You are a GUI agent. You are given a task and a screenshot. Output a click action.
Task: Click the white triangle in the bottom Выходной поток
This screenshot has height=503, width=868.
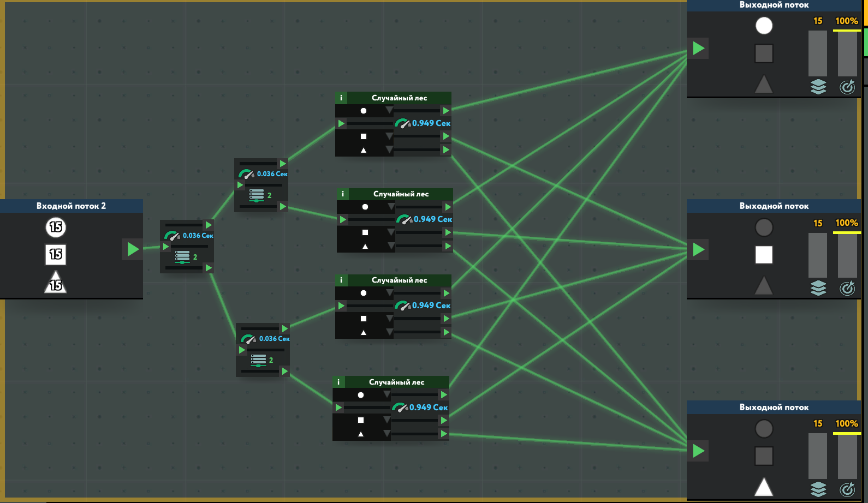(764, 487)
